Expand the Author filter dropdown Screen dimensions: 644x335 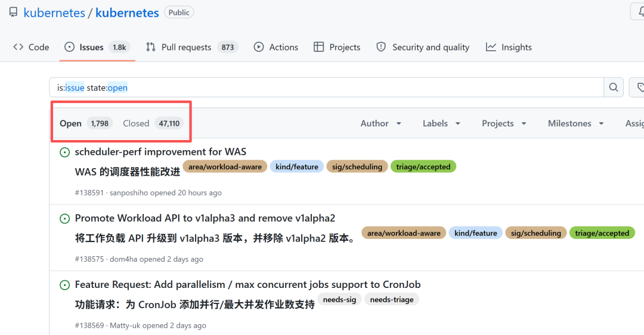(380, 123)
